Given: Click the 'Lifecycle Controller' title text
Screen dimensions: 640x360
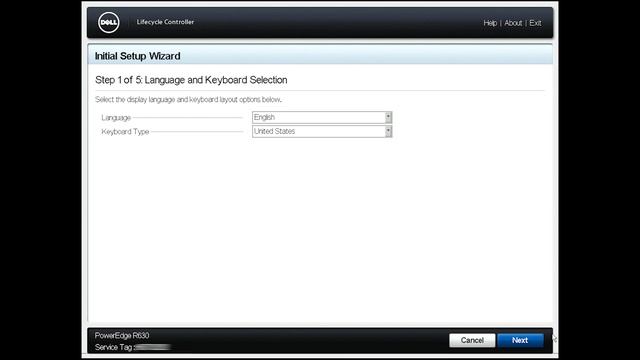Looking at the screenshot, I should coord(165,22).
